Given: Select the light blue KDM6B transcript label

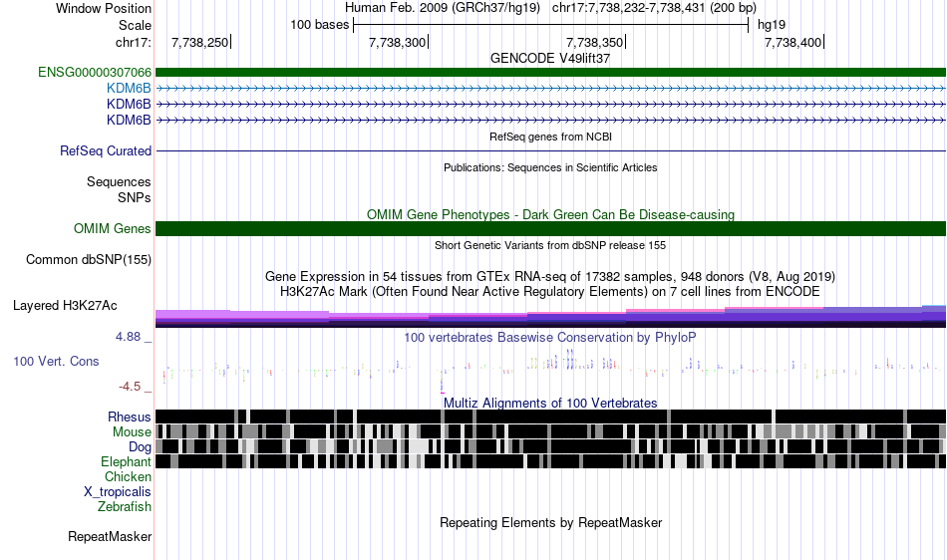Looking at the screenshot, I should [x=129, y=88].
